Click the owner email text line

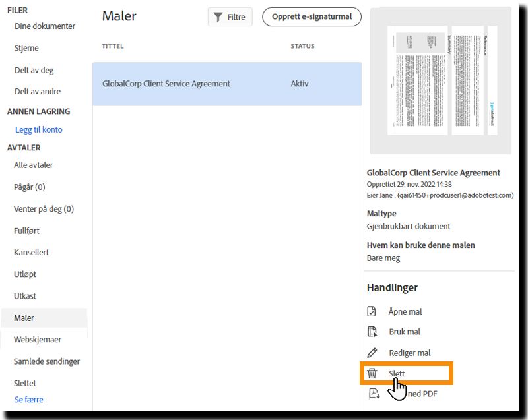[x=440, y=195]
